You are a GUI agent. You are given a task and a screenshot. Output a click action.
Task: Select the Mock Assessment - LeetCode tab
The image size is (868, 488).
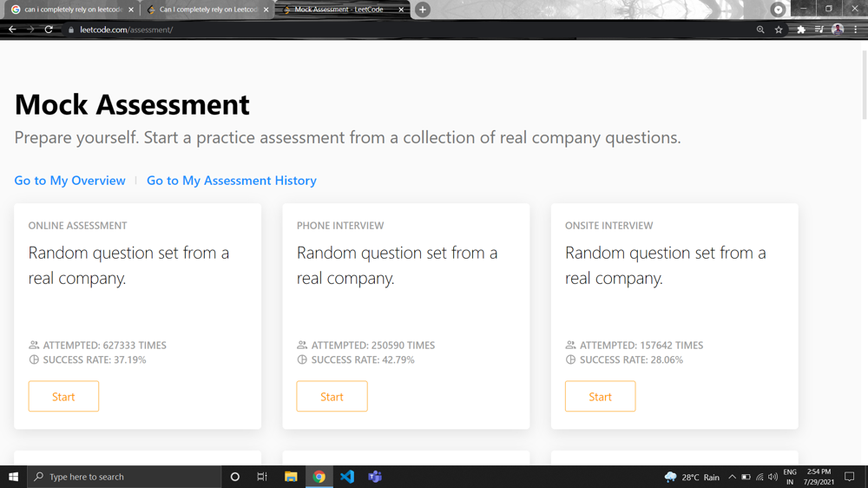[343, 10]
